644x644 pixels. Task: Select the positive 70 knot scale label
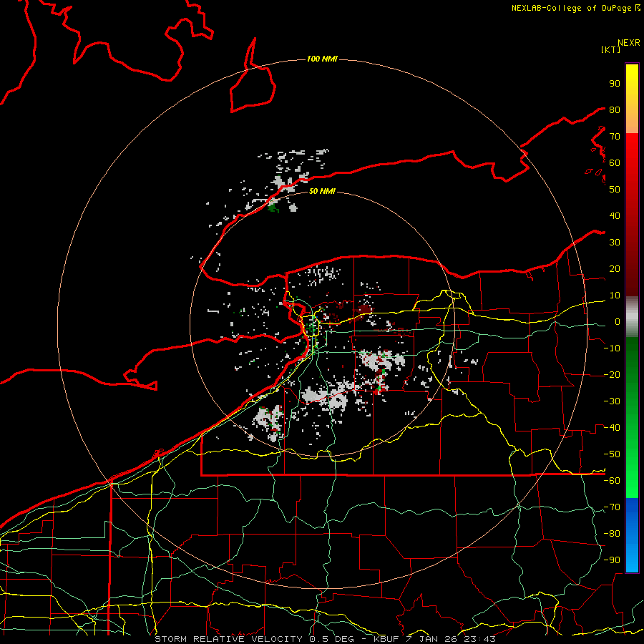tap(615, 137)
